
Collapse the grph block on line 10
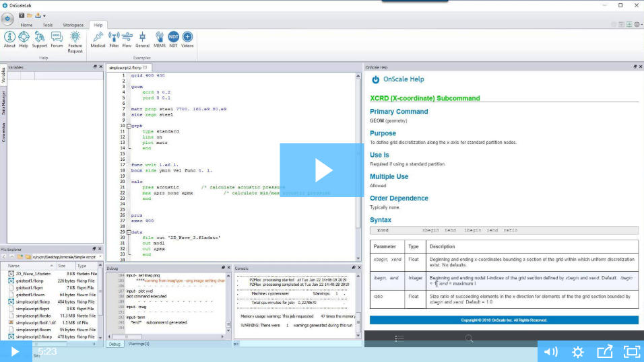click(x=129, y=126)
